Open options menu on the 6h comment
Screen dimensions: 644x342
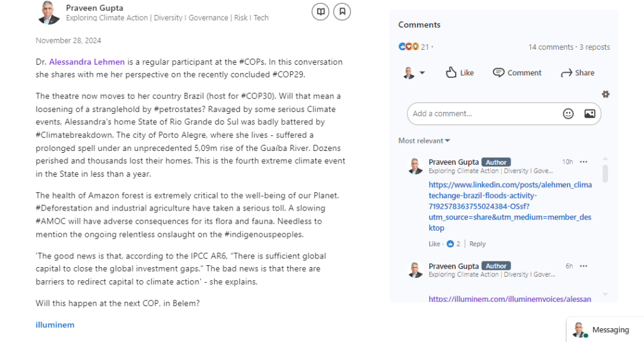pos(584,266)
